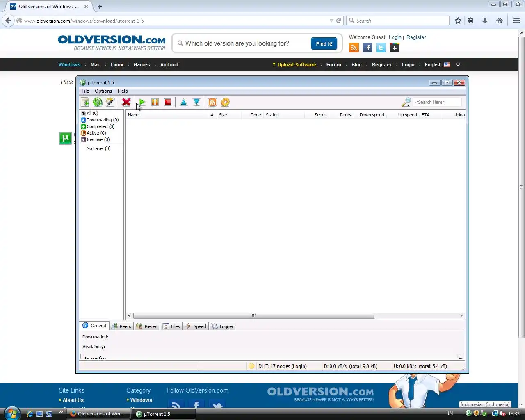Image resolution: width=525 pixels, height=420 pixels.
Task: Click the search magnifier dropdown in uTorrent
Action: point(406,102)
